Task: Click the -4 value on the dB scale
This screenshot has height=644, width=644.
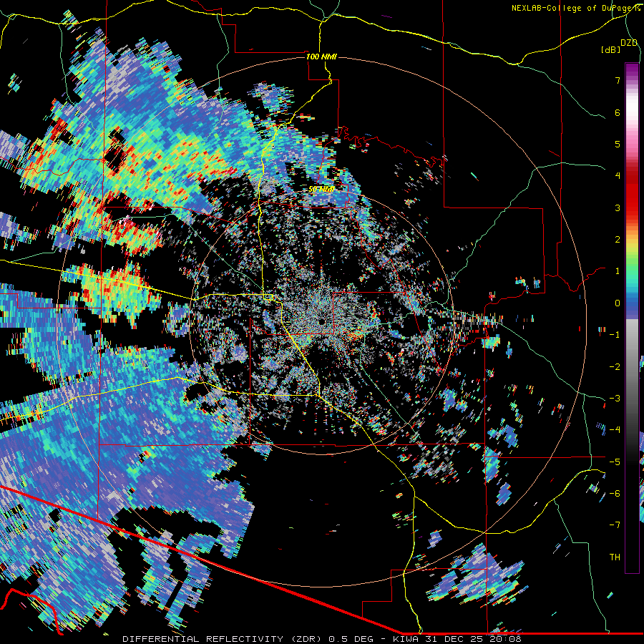Action: tap(615, 430)
